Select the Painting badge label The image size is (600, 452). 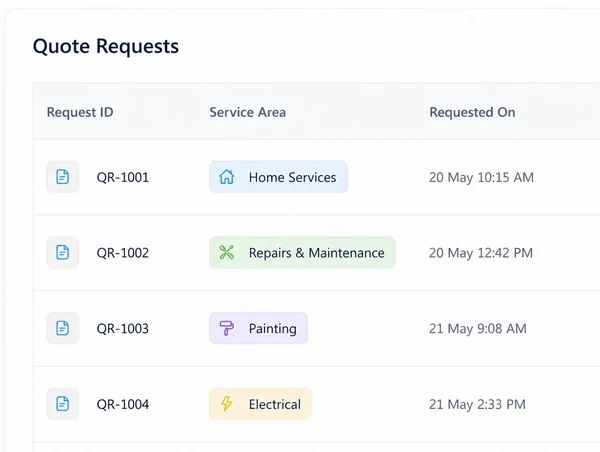(272, 329)
